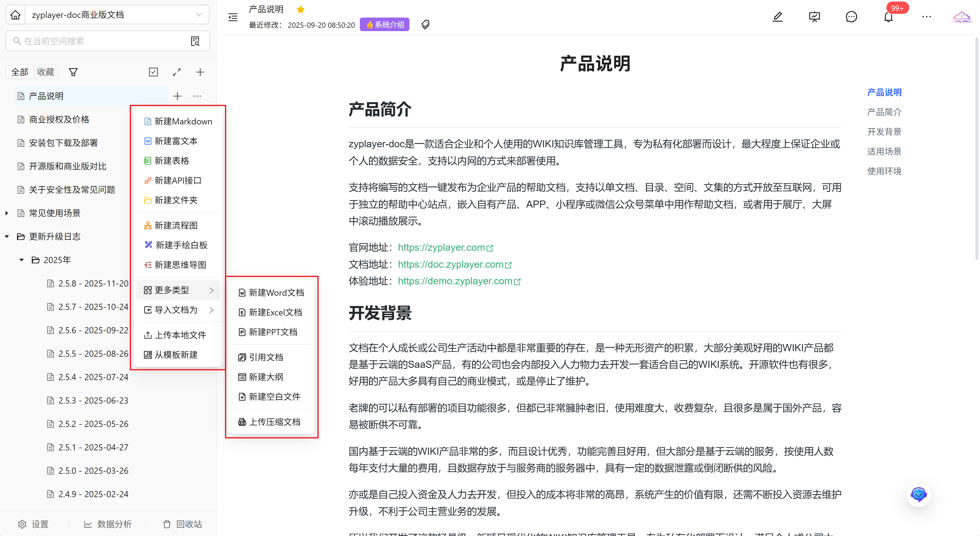This screenshot has height=536, width=980.
Task: Toggle the favorite star beside 产品说明 title
Action: coord(301,9)
